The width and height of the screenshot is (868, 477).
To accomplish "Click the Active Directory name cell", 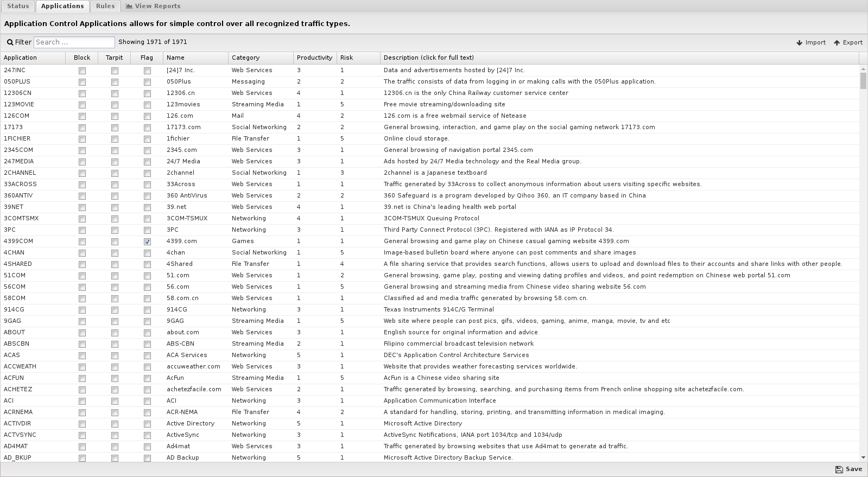I will point(191,424).
